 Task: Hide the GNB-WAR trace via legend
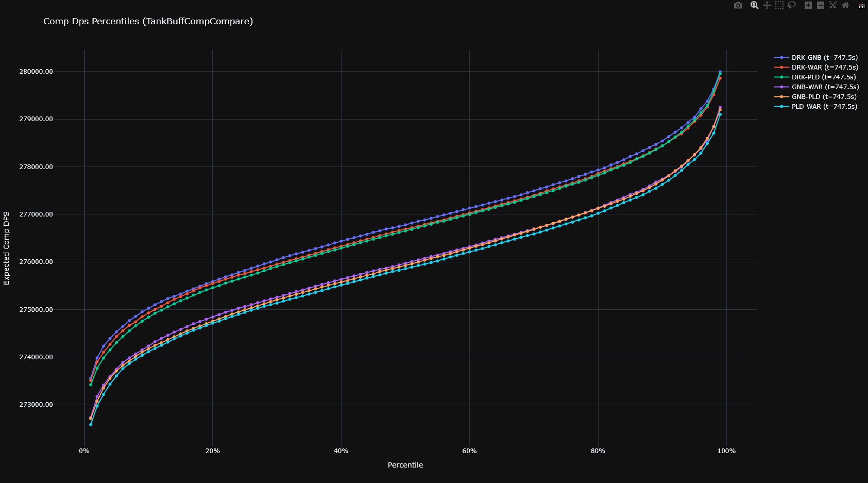816,87
